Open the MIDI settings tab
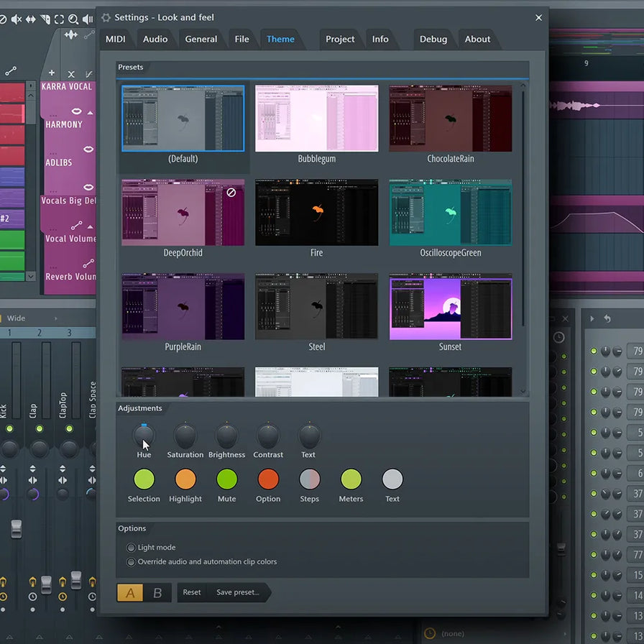 pyautogui.click(x=116, y=40)
